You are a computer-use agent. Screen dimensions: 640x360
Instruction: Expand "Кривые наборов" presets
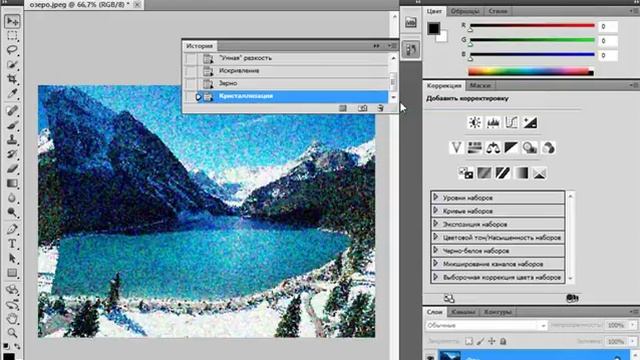click(436, 211)
